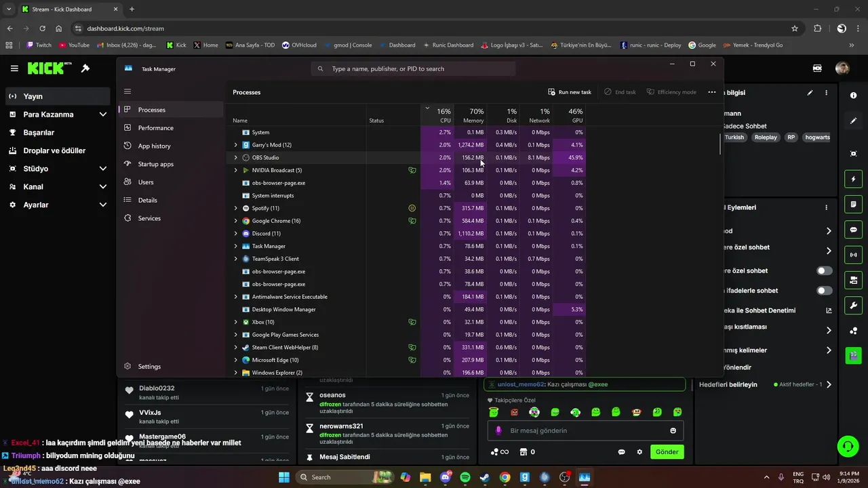Open Hedefleri belirleyin goals chevron
The image size is (868, 488).
pos(829,384)
